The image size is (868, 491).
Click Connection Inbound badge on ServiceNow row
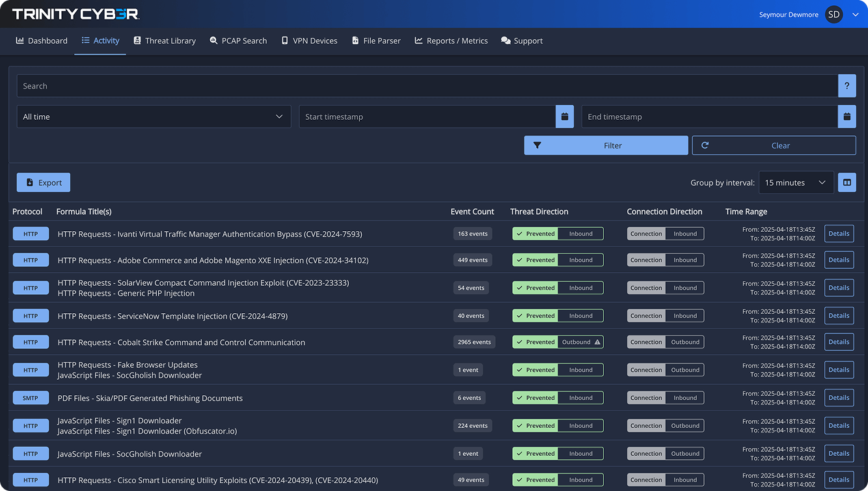666,316
